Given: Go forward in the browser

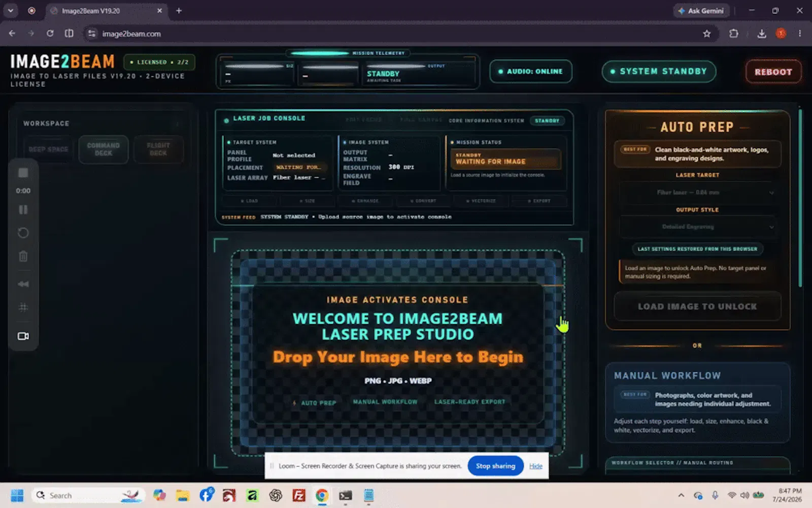Looking at the screenshot, I should pos(31,34).
